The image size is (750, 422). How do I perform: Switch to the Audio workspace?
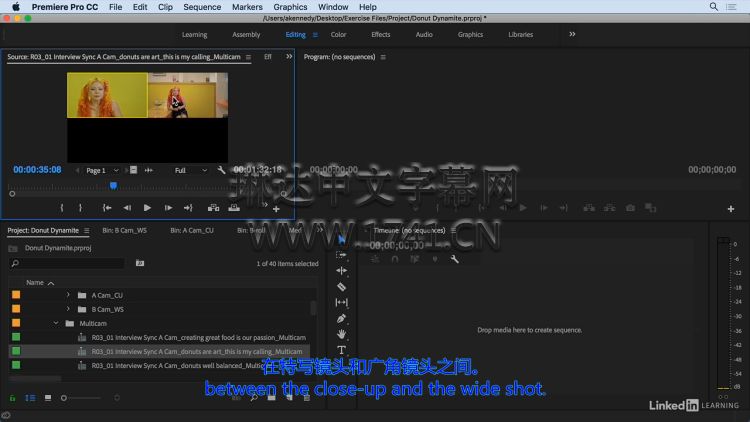(x=424, y=34)
